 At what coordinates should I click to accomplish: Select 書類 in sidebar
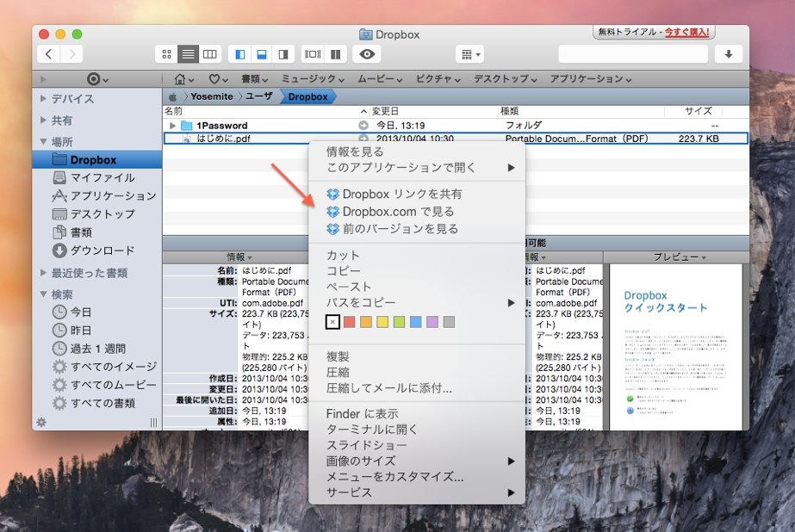click(x=96, y=232)
